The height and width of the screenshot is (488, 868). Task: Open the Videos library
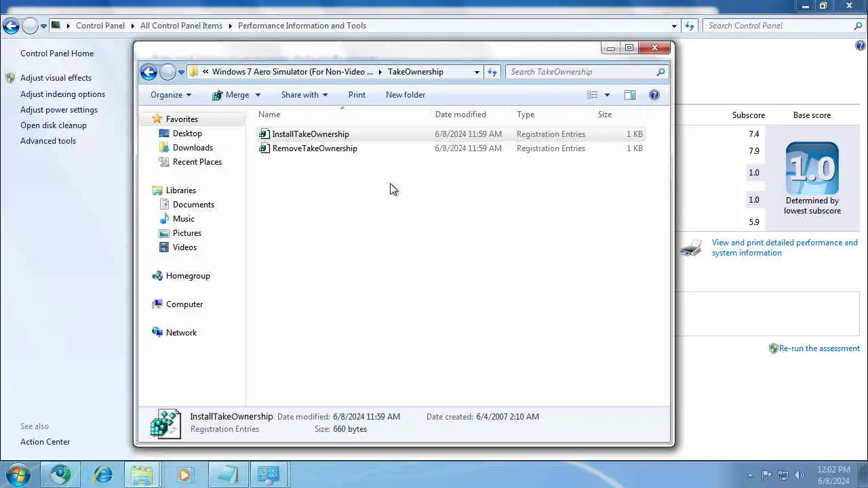(x=184, y=247)
